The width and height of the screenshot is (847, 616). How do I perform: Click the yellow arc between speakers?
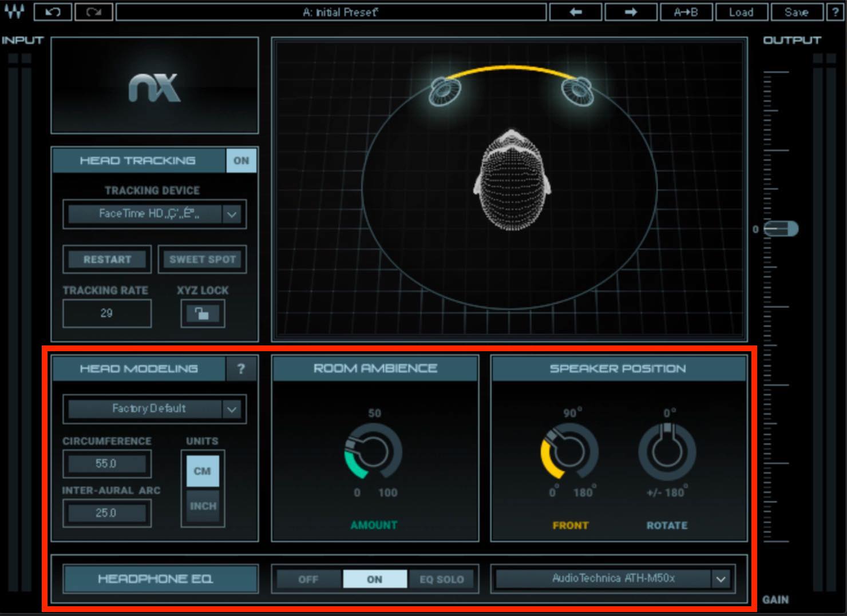[x=511, y=69]
